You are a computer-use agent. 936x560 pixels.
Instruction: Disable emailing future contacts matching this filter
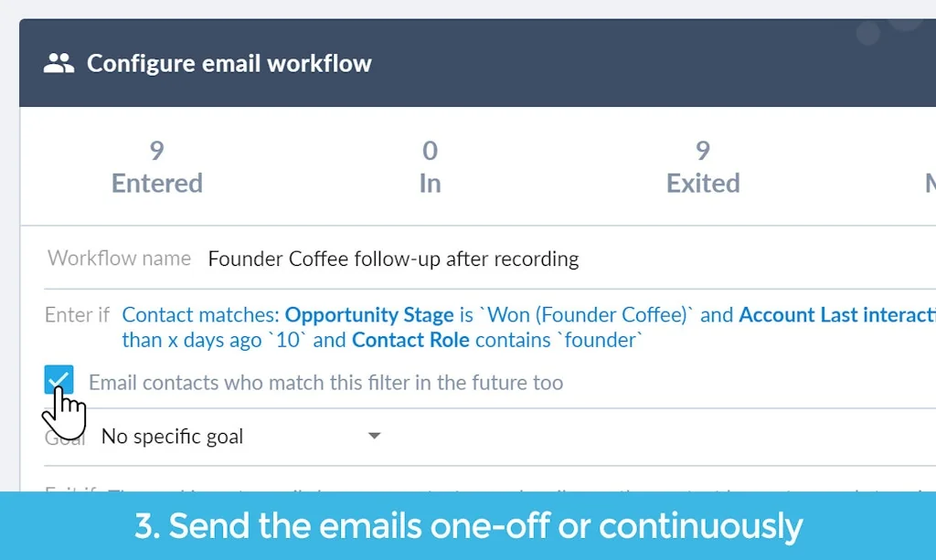[58, 379]
